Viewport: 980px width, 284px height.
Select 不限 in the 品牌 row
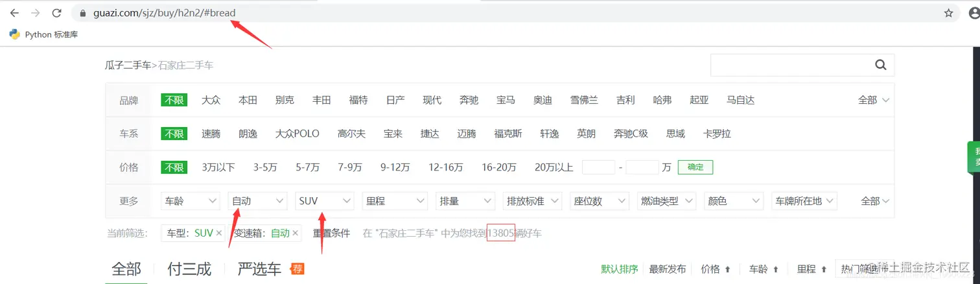point(174,100)
